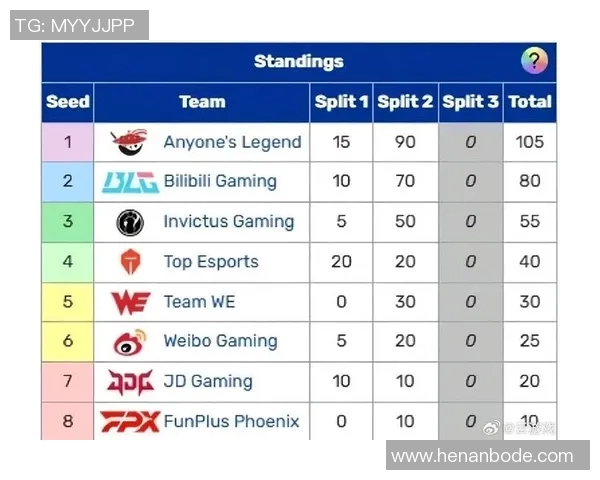600x480 pixels.
Task: Click the Seed column header
Action: pos(68,101)
